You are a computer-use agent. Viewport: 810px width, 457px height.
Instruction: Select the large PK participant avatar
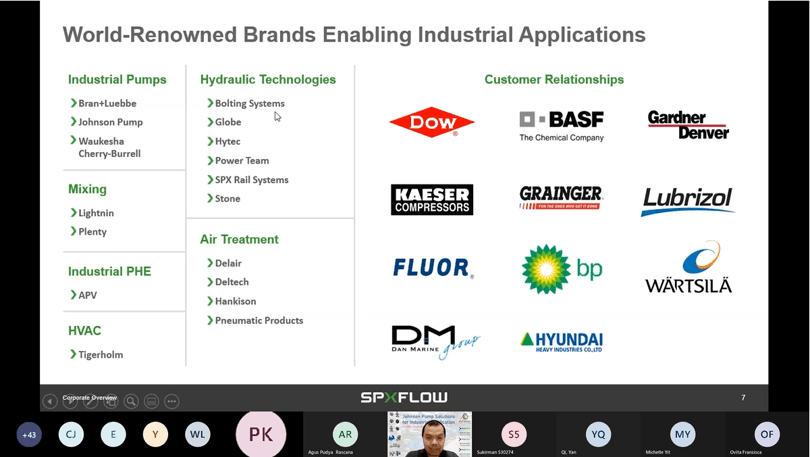(x=261, y=434)
